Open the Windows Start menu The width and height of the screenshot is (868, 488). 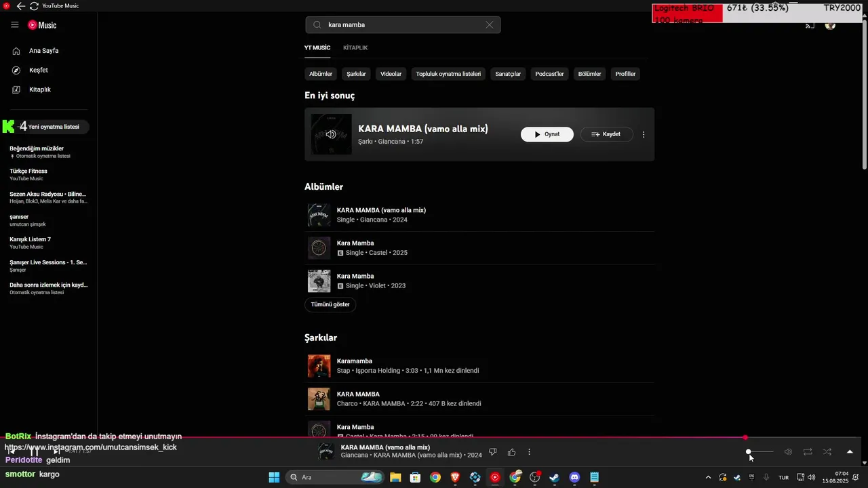click(274, 477)
